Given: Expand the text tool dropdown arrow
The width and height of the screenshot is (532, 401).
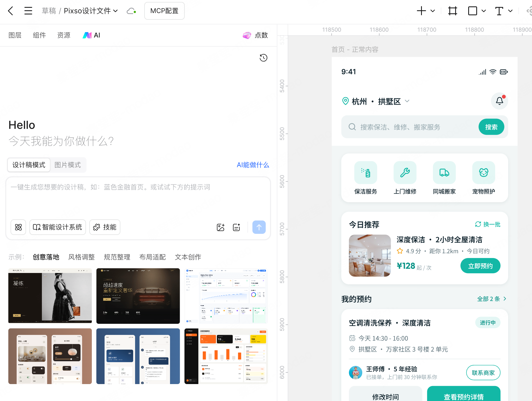Looking at the screenshot, I should [510, 11].
